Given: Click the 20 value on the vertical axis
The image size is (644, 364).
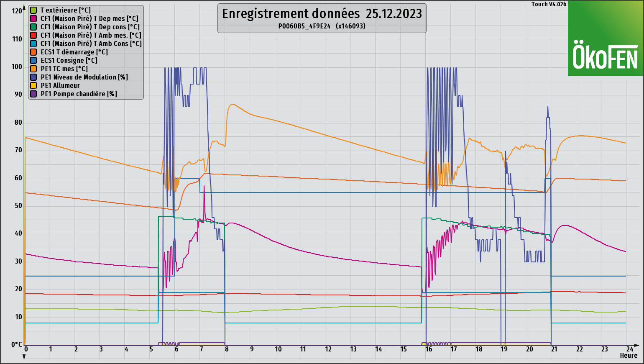Looking at the screenshot, I should coord(18,289).
